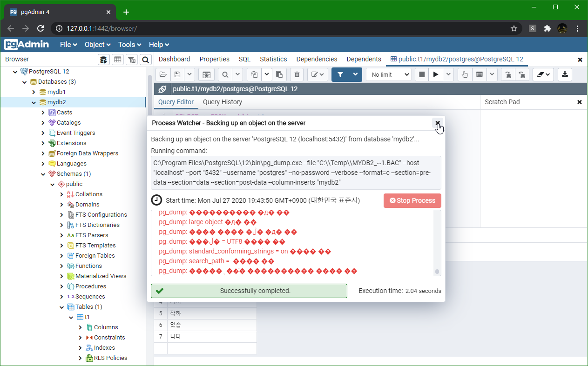The image size is (588, 366).
Task: Close the Scratch Pad panel
Action: [x=580, y=102]
